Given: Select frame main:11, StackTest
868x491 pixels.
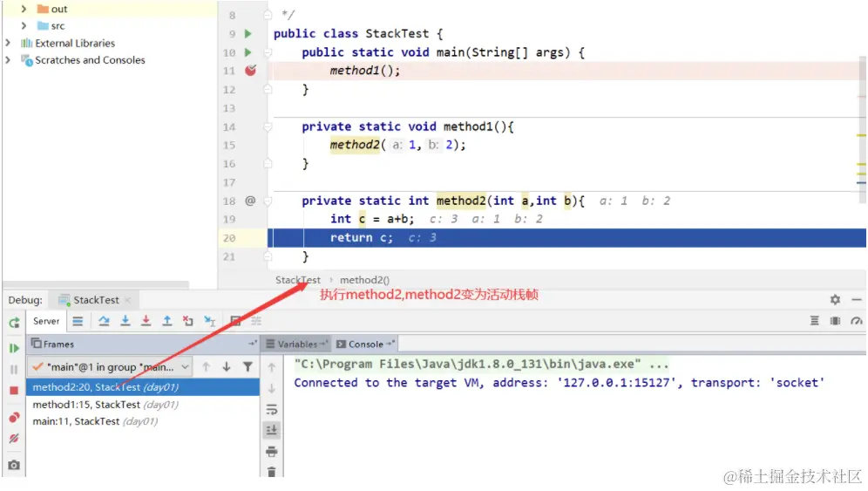Looking at the screenshot, I should pyautogui.click(x=142, y=422).
